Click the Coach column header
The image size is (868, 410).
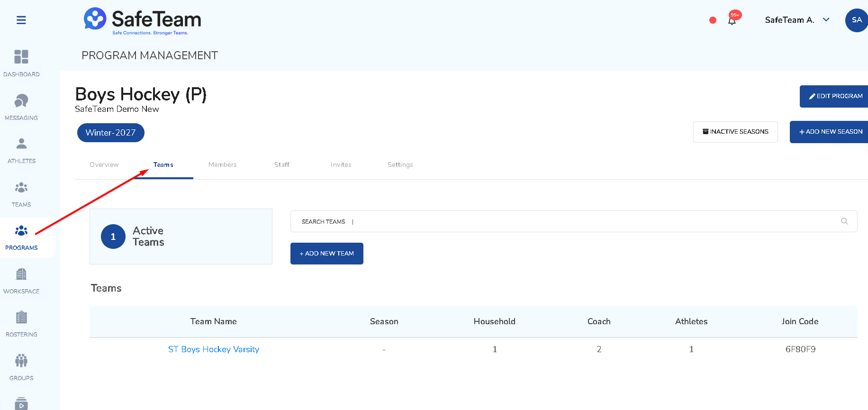pos(599,321)
